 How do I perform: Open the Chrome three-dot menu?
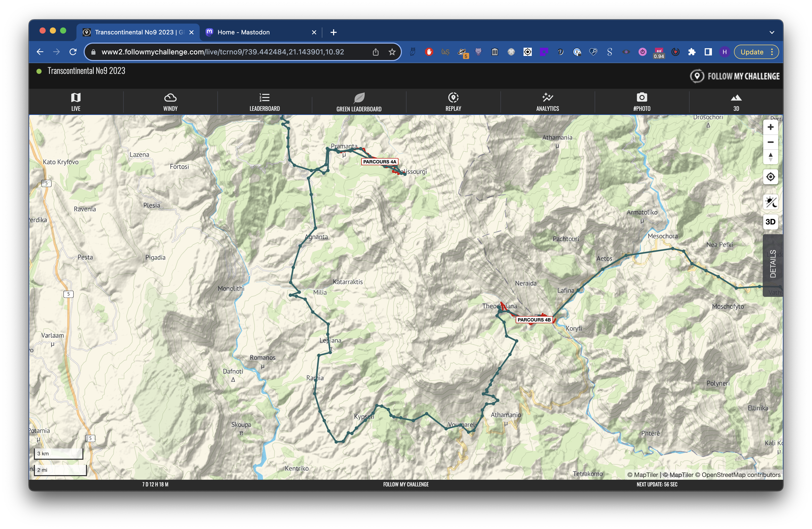tap(772, 52)
